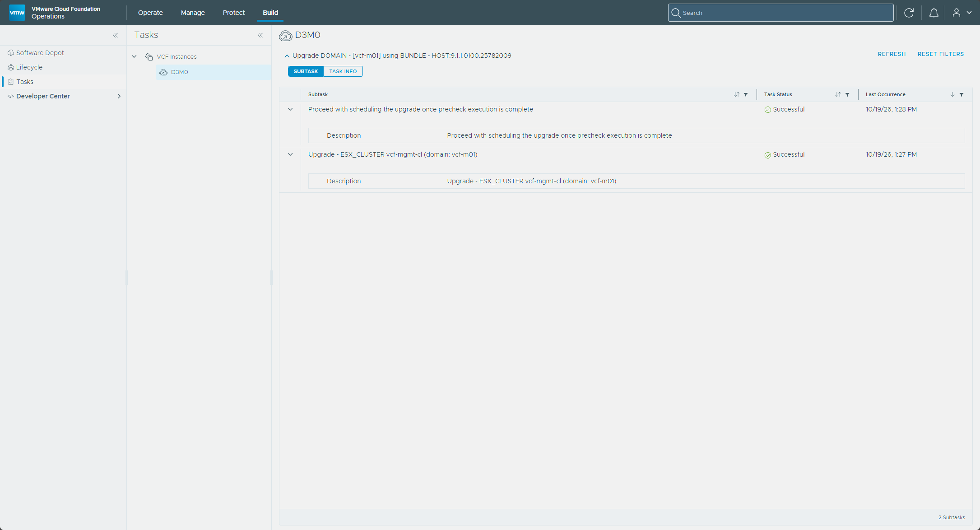Filter the Last Occurrence column
The height and width of the screenshot is (530, 980).
tap(961, 95)
